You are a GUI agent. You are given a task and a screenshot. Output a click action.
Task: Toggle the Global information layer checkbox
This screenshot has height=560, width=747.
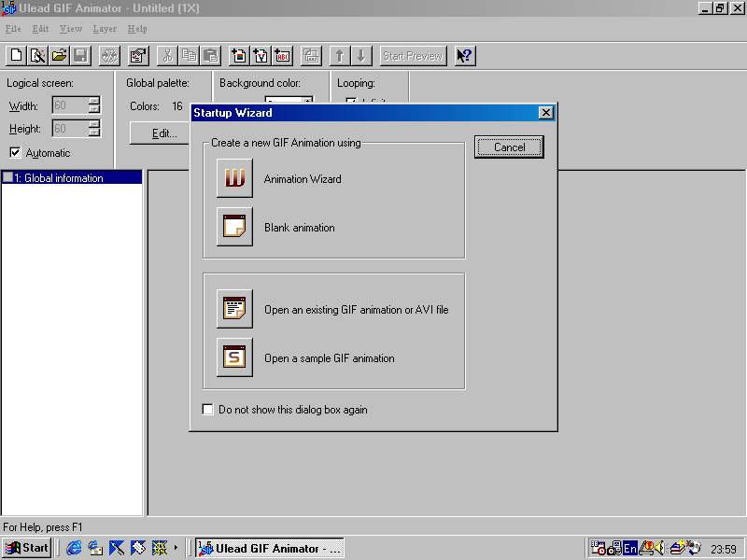(8, 178)
